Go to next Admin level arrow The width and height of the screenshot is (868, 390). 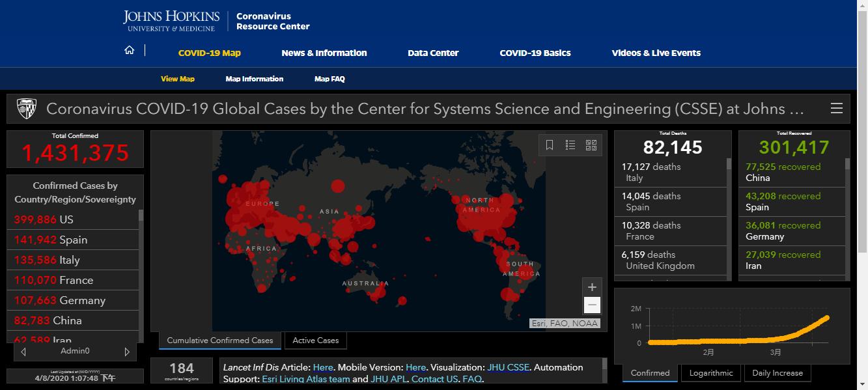point(127,352)
